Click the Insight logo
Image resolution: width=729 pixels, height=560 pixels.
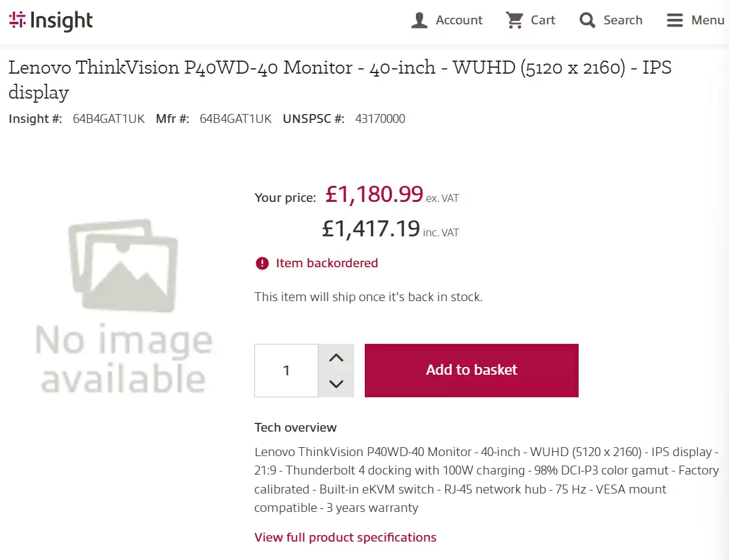click(x=51, y=21)
